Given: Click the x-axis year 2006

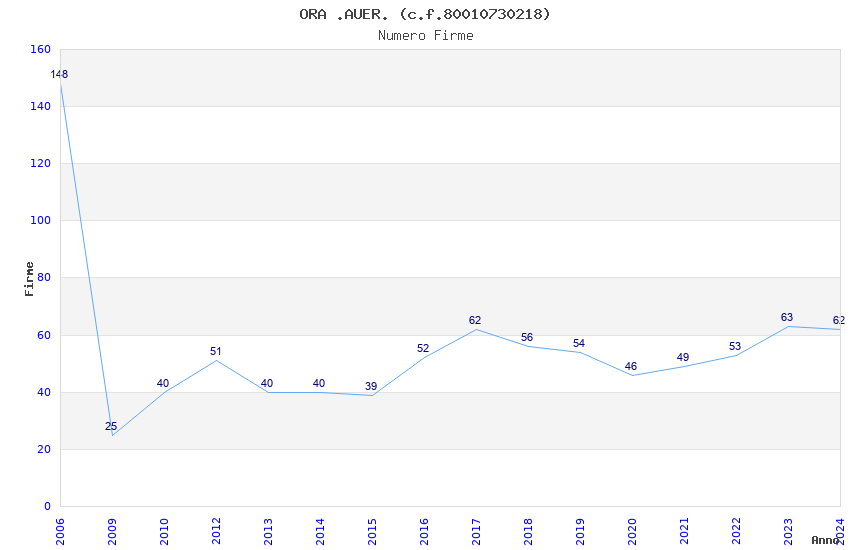Looking at the screenshot, I should (60, 531).
